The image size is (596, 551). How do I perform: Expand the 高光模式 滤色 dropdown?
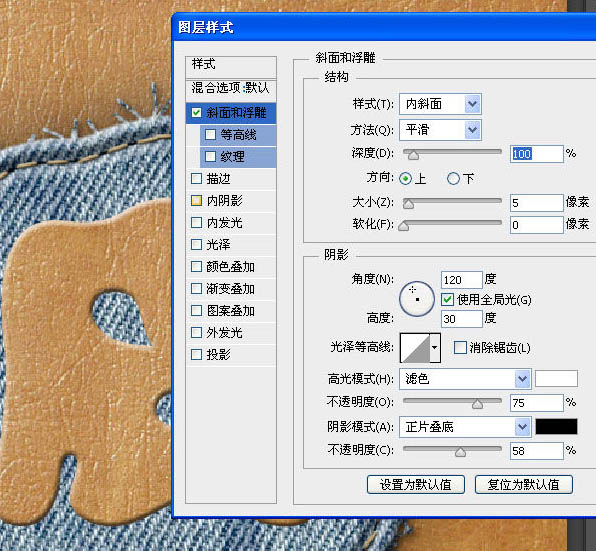click(465, 379)
